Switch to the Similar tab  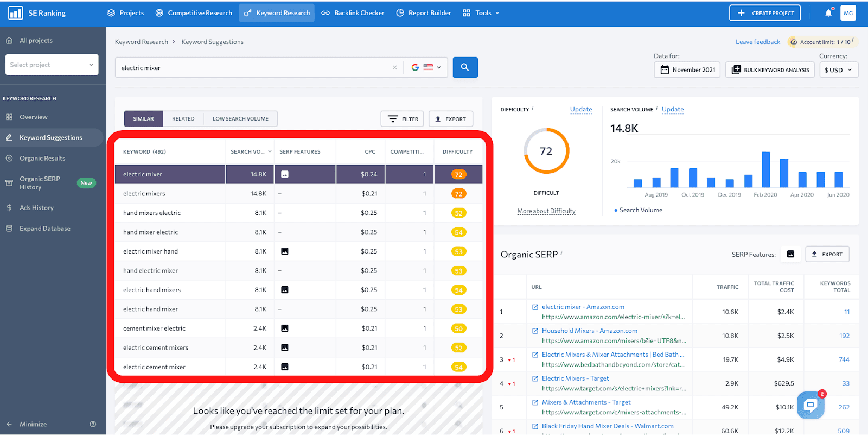143,119
